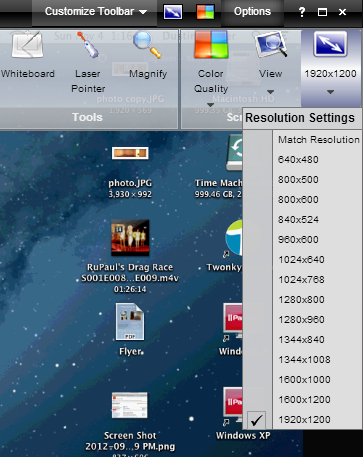Image resolution: width=363 pixels, height=457 pixels.
Task: Select RuPaul's Drag Race video file
Action: pyautogui.click(x=130, y=238)
